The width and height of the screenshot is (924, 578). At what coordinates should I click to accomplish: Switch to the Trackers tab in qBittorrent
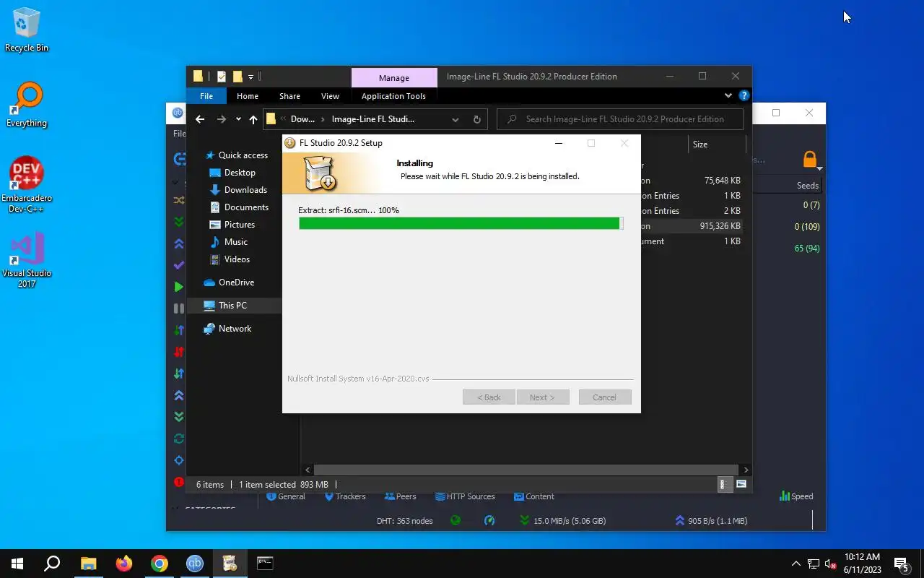tap(344, 496)
